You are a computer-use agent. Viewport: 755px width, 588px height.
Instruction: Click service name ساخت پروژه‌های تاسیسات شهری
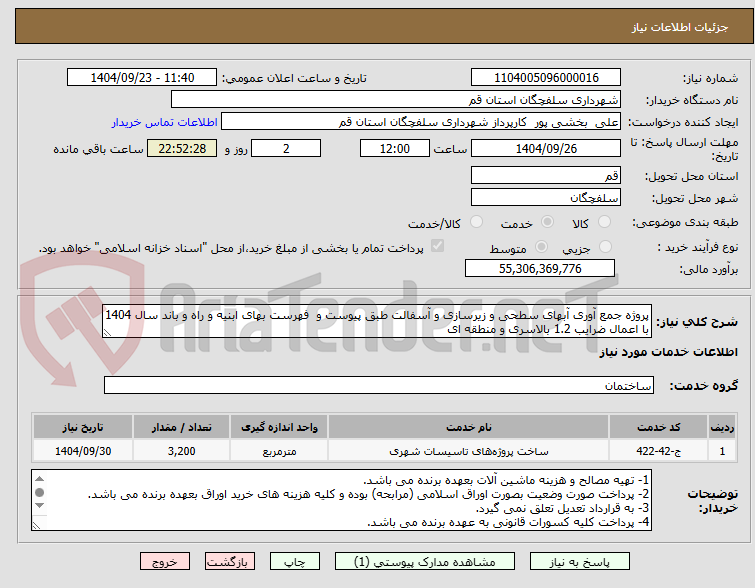pos(468,451)
